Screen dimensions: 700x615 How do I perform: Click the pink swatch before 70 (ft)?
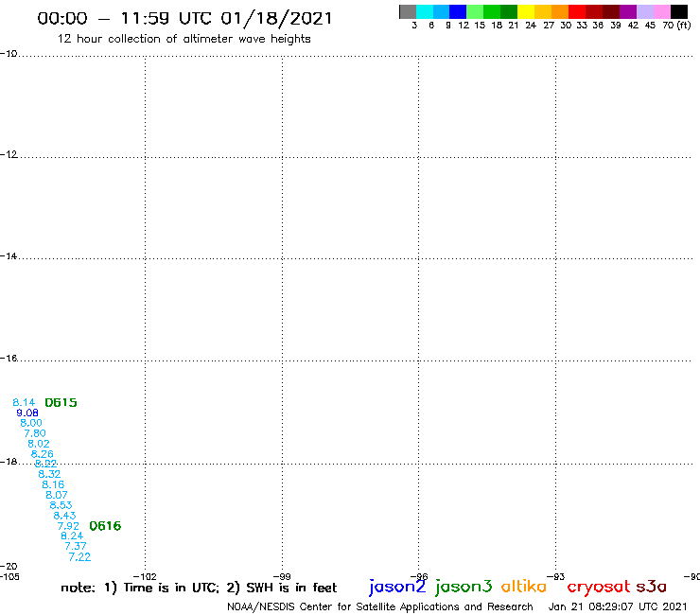[x=661, y=11]
